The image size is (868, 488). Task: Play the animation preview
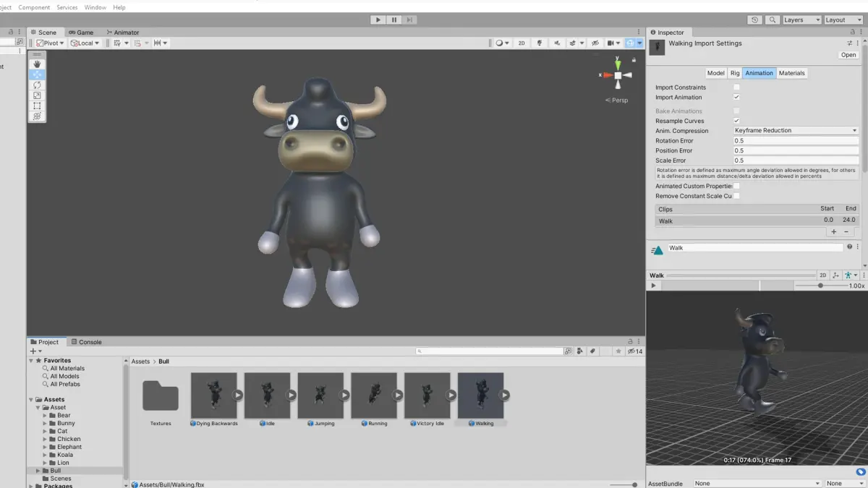(x=654, y=286)
